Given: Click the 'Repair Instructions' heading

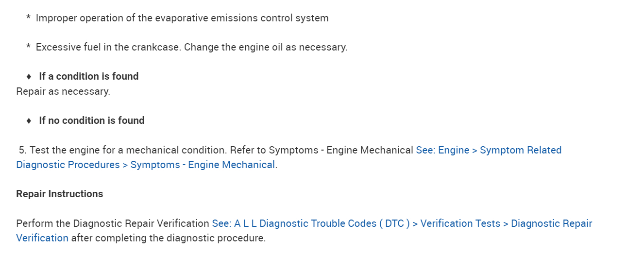Looking at the screenshot, I should [x=59, y=194].
